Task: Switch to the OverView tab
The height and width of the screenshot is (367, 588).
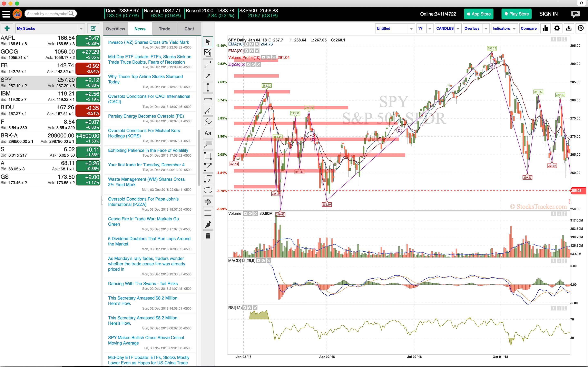Action: pyautogui.click(x=115, y=29)
